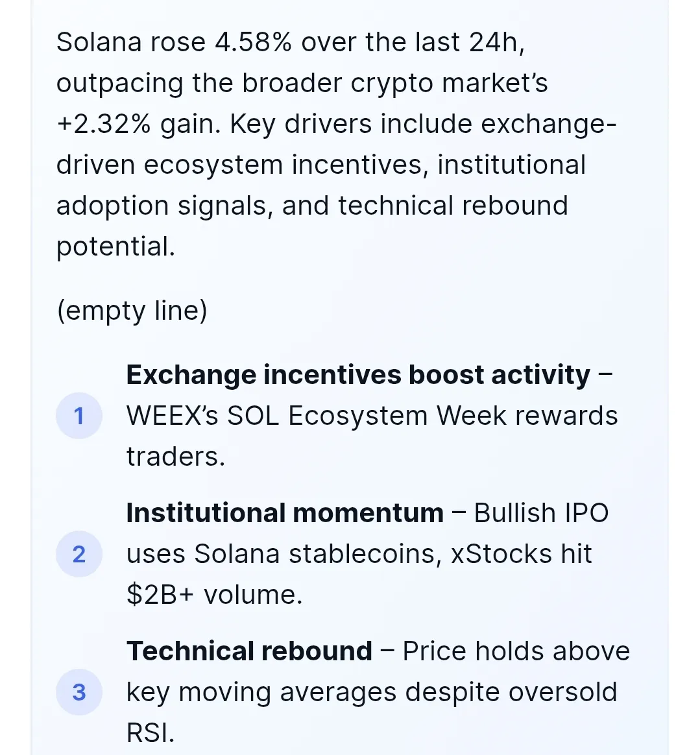Click the "$2B+ volume" text
The width and height of the screenshot is (700, 755).
[x=214, y=595]
